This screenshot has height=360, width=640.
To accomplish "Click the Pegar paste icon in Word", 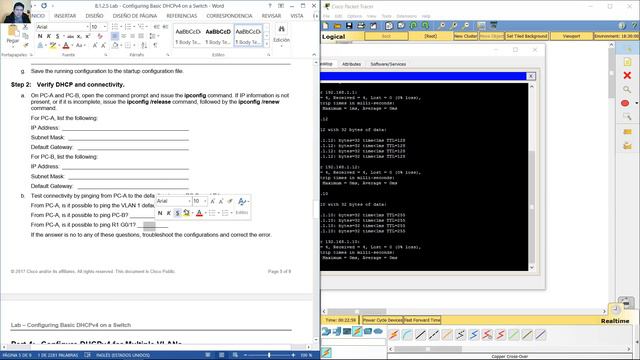I will point(13,32).
